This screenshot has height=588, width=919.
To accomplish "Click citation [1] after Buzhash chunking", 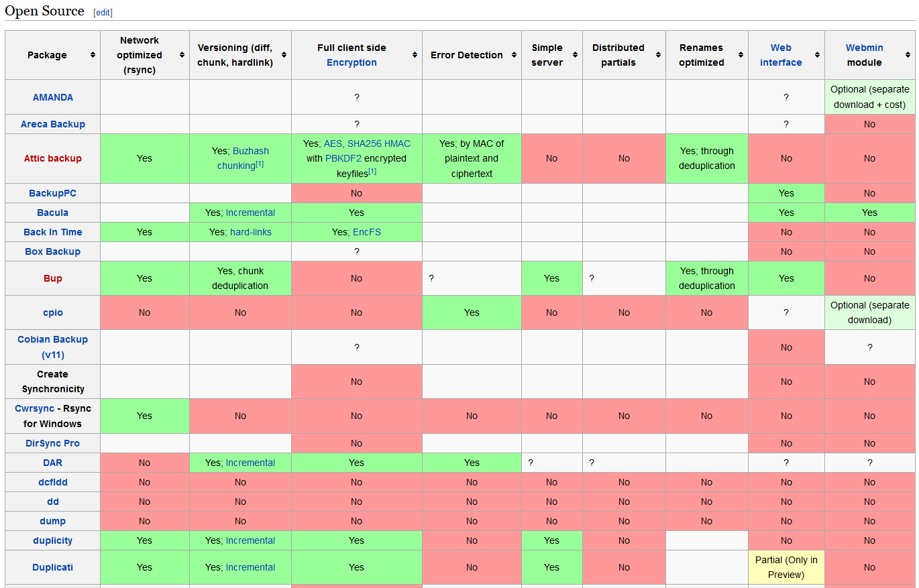I will pyautogui.click(x=260, y=164).
